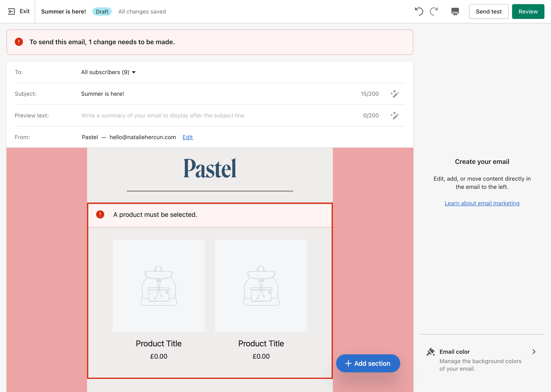The height and width of the screenshot is (392, 551).
Task: Click magic wand icon for Preview text
Action: point(394,116)
